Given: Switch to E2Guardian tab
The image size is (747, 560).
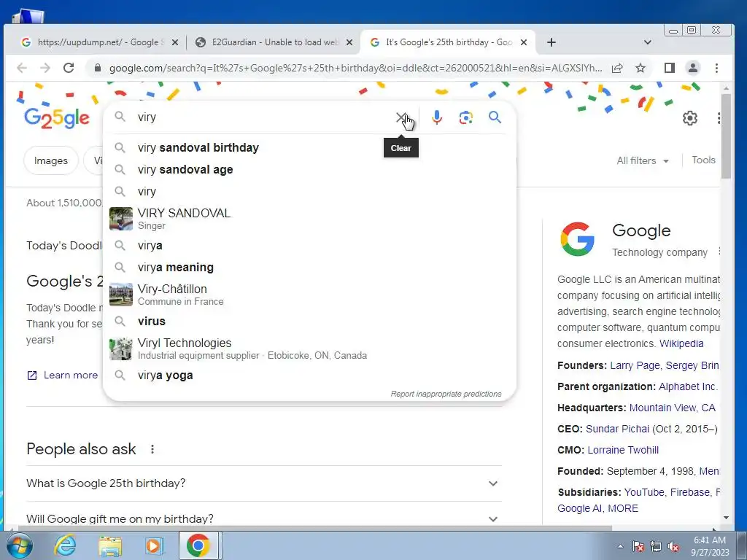Looking at the screenshot, I should coord(274,42).
